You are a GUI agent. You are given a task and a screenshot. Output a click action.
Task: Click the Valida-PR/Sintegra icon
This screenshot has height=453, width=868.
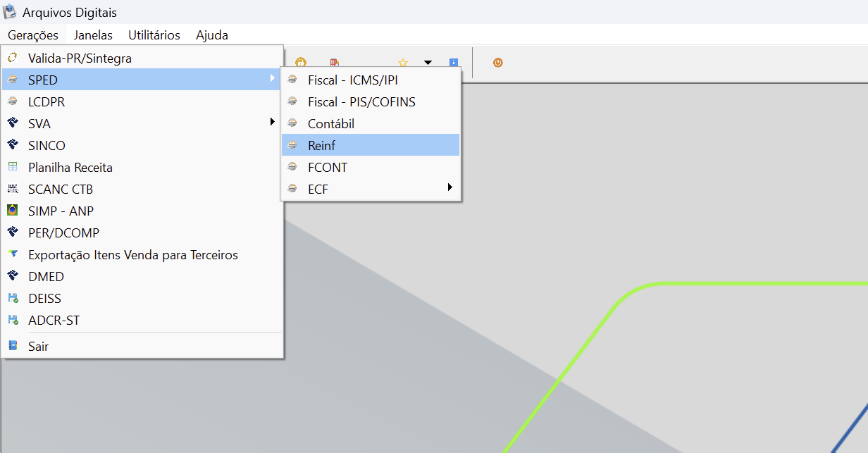tap(12, 58)
